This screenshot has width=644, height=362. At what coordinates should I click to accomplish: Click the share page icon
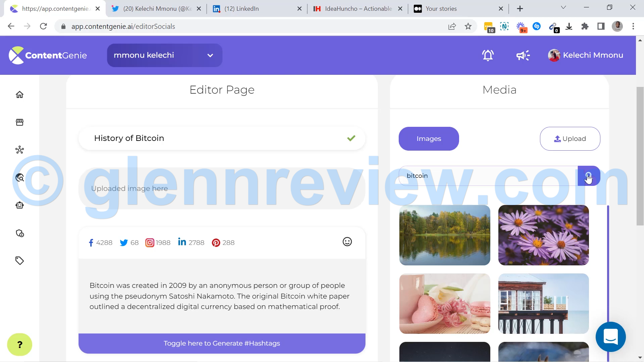point(452,26)
